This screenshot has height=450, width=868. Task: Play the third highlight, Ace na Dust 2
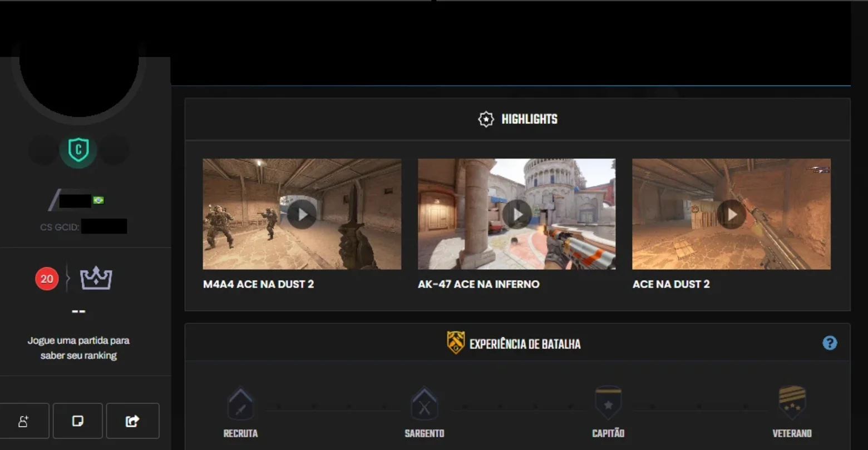(732, 214)
